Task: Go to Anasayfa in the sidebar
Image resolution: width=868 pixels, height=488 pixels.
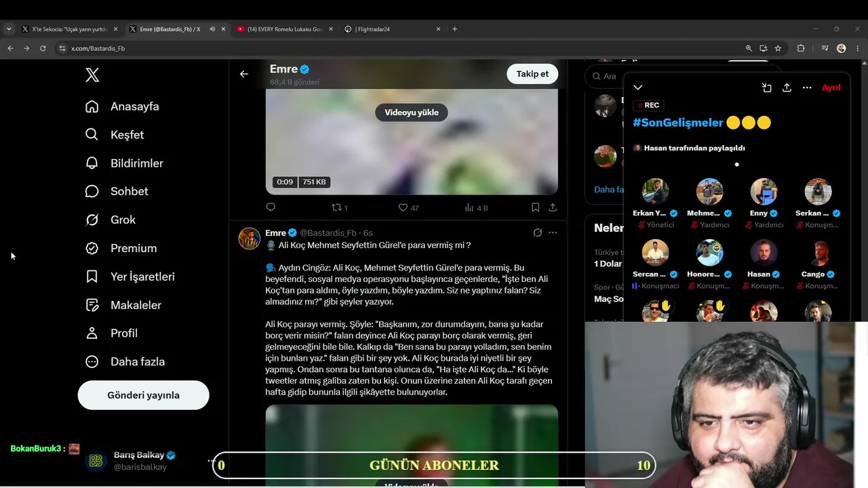Action: tap(122, 106)
